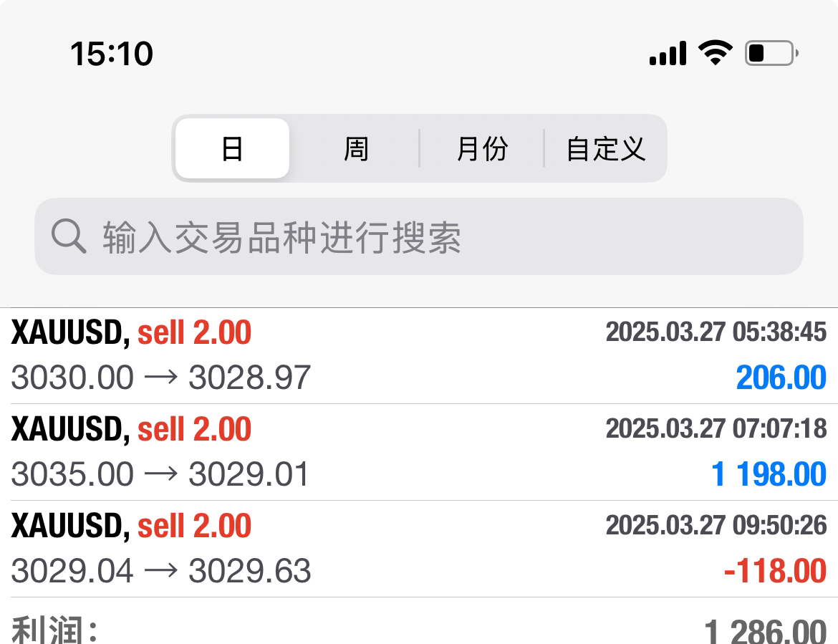Tap the 15:10 clock in status bar
The image size is (838, 644).
112,54
